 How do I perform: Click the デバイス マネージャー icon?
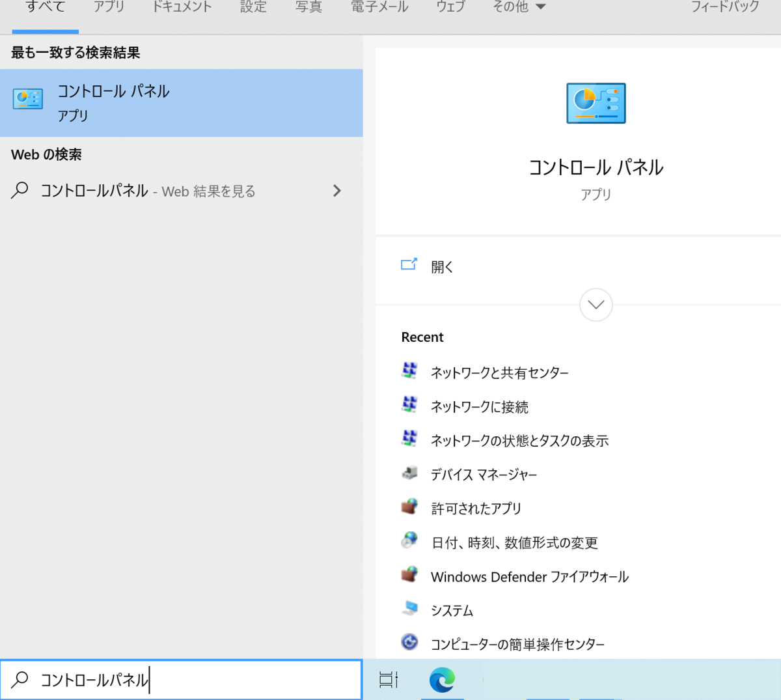point(409,473)
